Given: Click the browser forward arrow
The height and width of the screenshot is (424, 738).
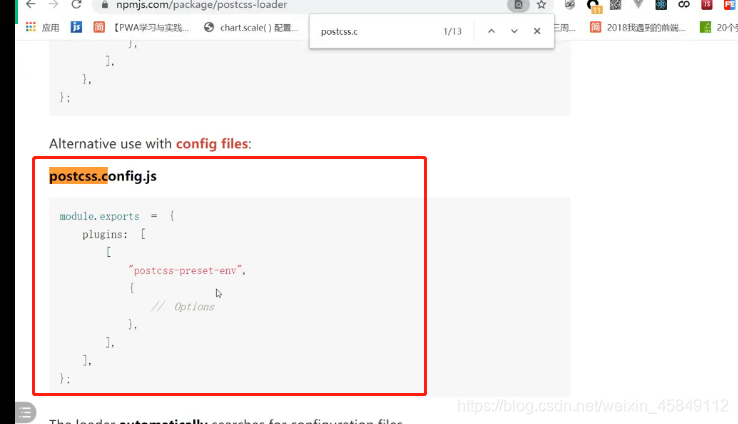Looking at the screenshot, I should tap(53, 5).
